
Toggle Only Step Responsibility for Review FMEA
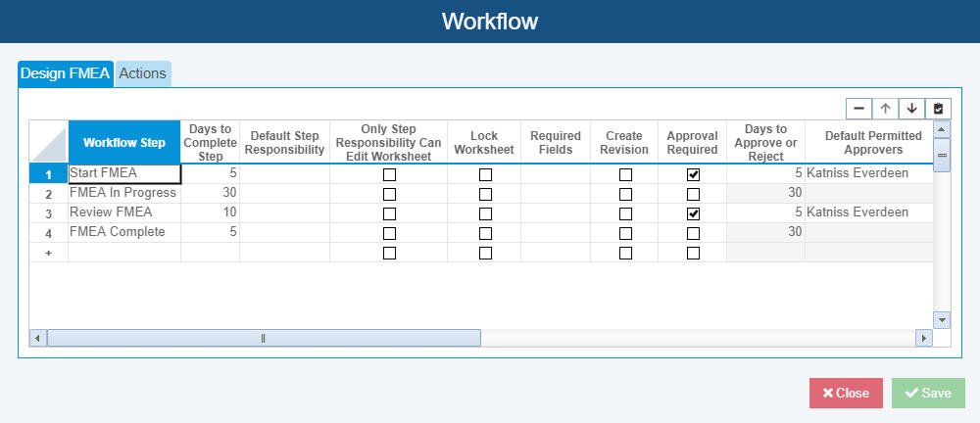point(389,213)
